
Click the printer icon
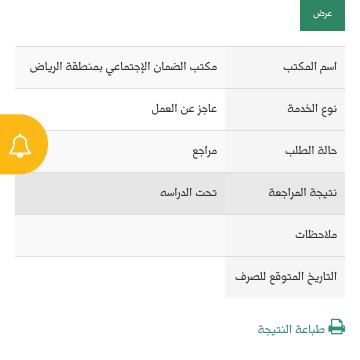[336, 327]
